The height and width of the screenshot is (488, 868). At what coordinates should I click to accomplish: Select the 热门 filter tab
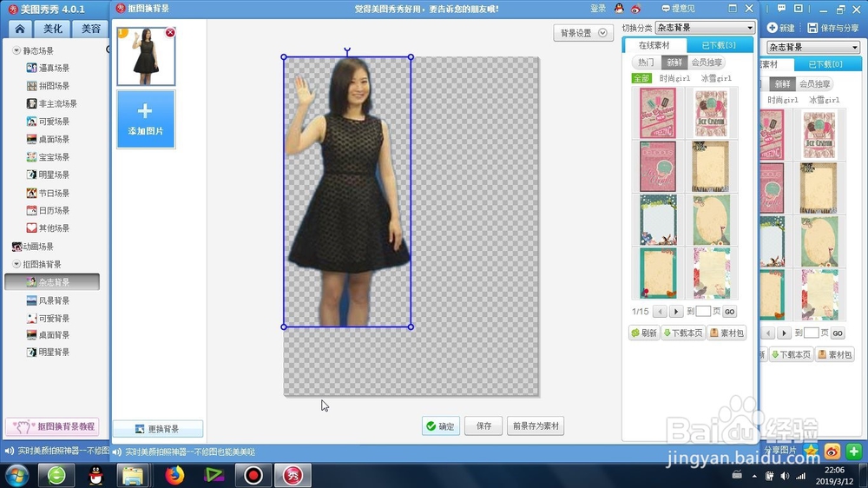[x=646, y=62]
